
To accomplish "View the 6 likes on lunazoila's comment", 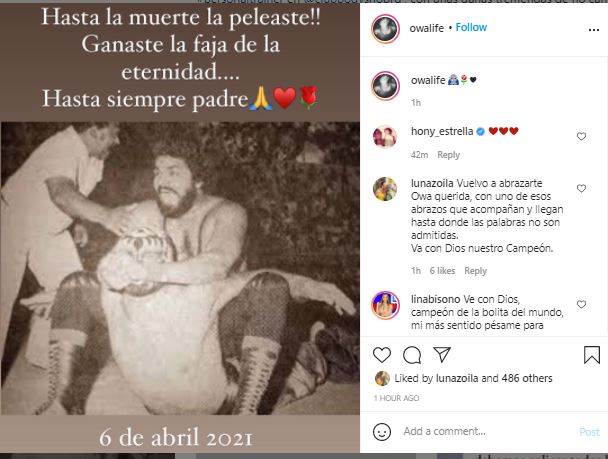I will (x=442, y=271).
